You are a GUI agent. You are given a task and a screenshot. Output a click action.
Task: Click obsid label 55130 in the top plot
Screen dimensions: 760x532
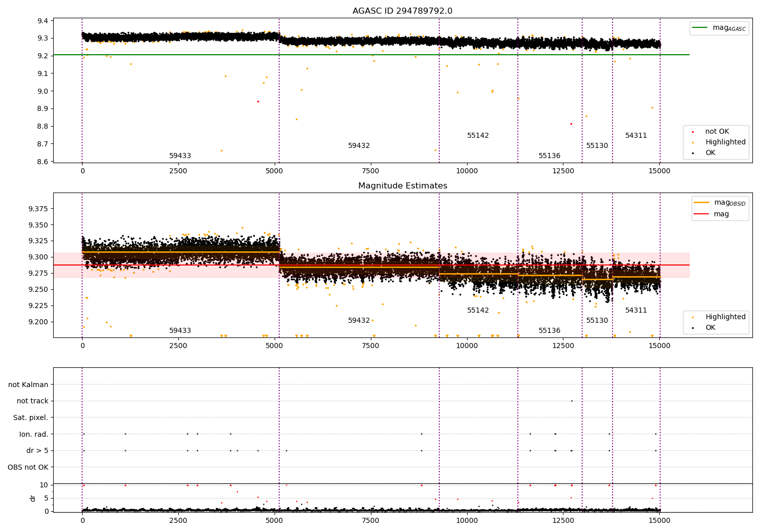click(x=597, y=146)
